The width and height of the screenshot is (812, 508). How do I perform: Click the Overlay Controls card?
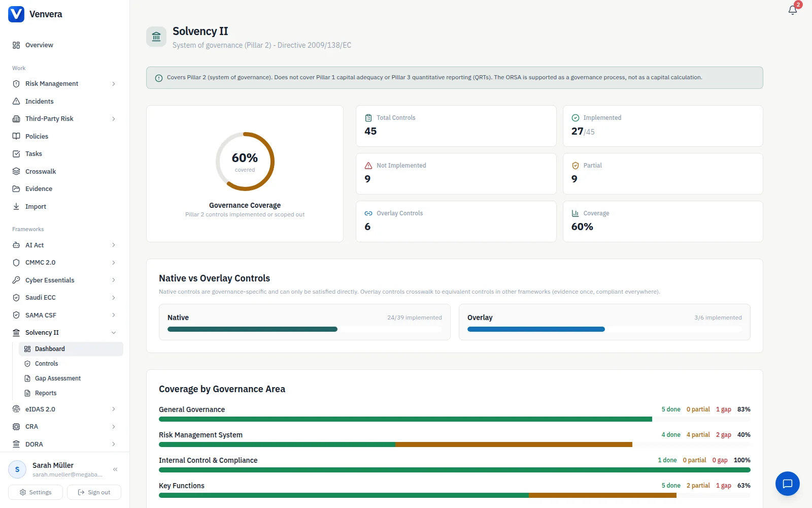click(x=456, y=221)
